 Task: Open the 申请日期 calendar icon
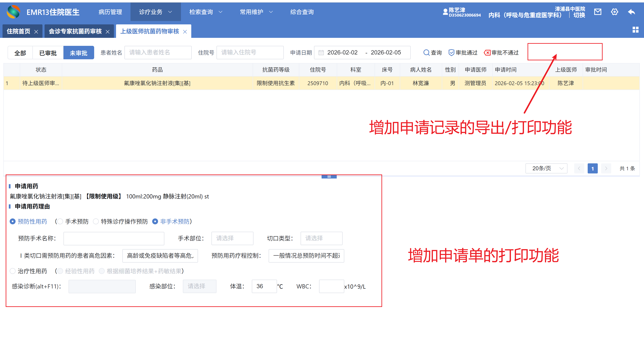[x=321, y=53]
